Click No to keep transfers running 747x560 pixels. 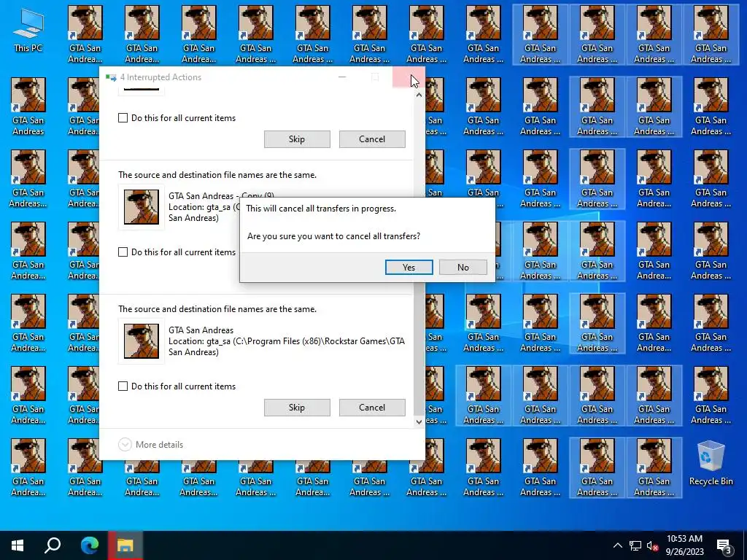click(463, 267)
